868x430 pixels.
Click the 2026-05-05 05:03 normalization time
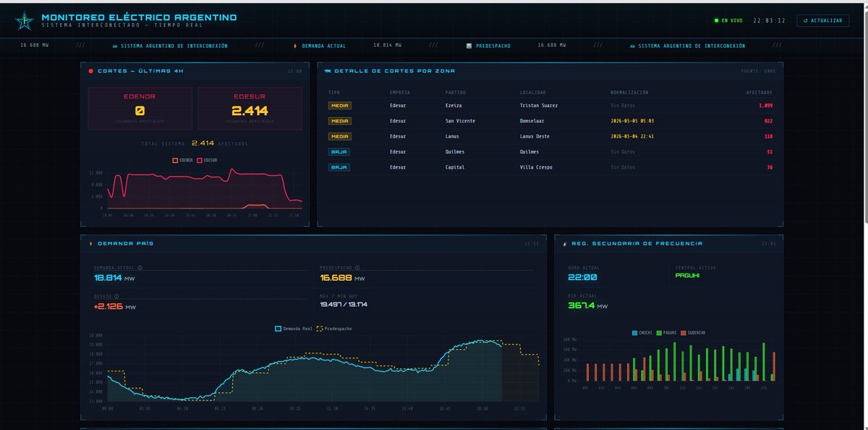(632, 121)
